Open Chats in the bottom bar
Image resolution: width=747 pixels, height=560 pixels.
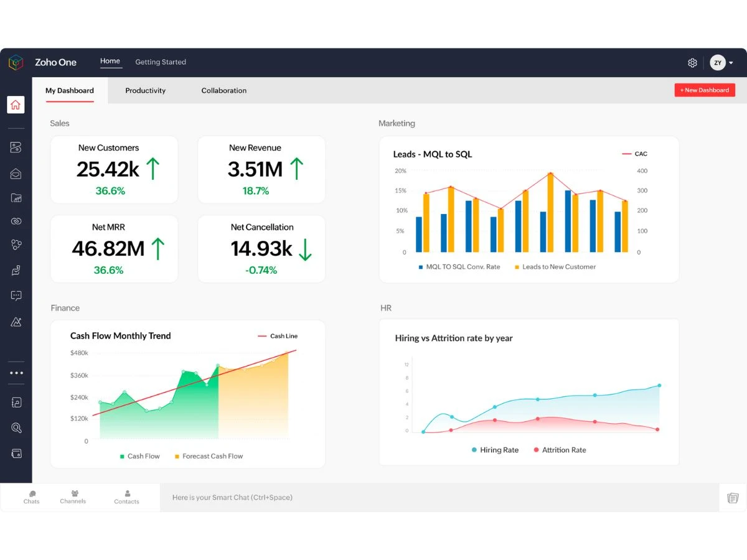(x=31, y=497)
